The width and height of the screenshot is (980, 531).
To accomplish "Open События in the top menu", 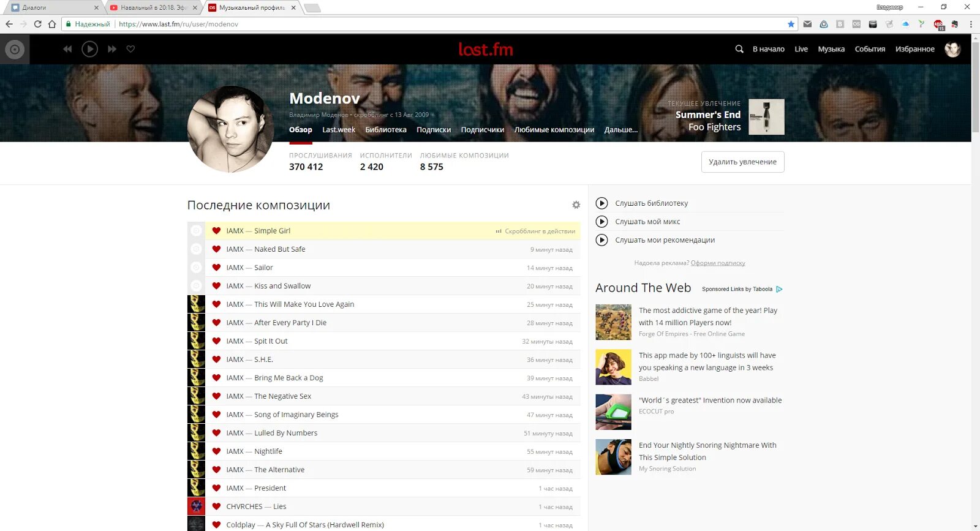I will (x=870, y=49).
